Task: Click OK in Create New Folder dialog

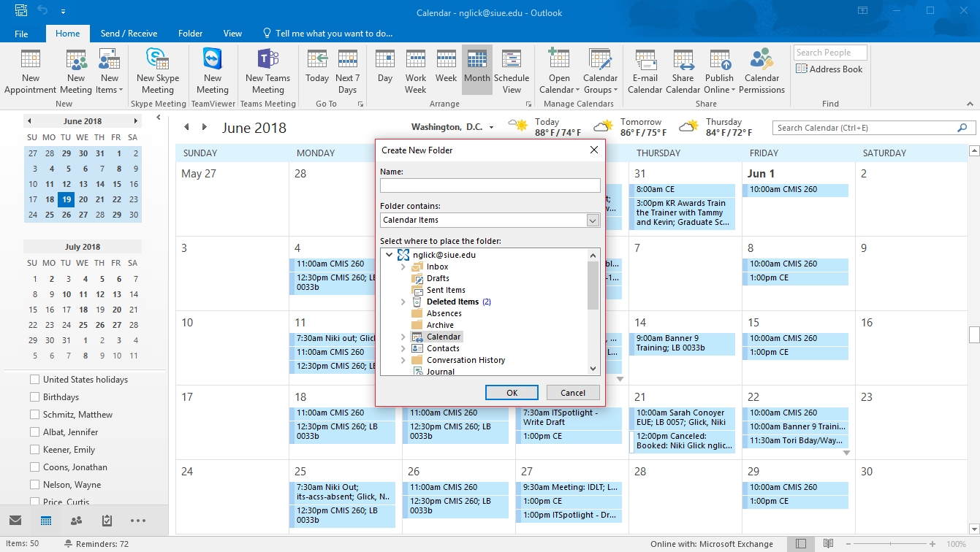Action: [x=512, y=393]
